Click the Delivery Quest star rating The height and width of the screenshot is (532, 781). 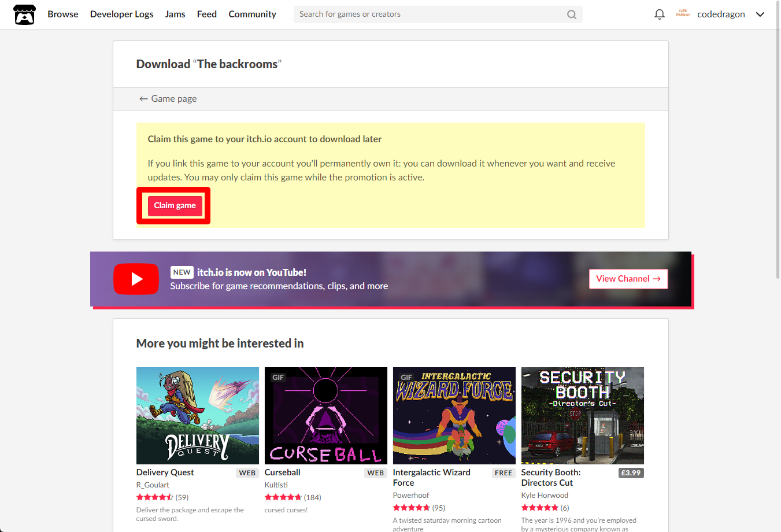[x=155, y=497]
